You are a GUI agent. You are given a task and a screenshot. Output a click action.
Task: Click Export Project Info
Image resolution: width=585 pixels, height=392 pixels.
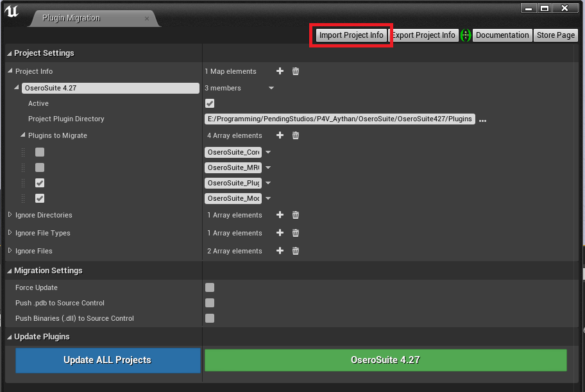tap(423, 35)
